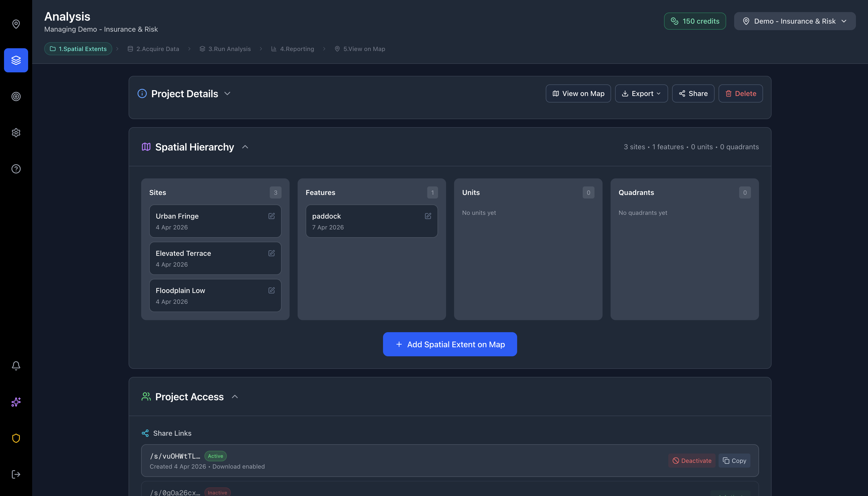Click the Active status badge
The image size is (868, 496).
(215, 456)
